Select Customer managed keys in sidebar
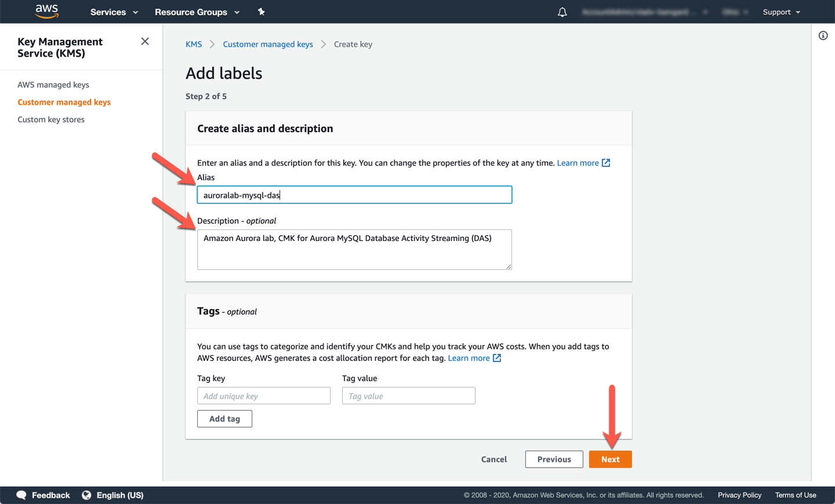This screenshot has height=504, width=835. [x=64, y=102]
